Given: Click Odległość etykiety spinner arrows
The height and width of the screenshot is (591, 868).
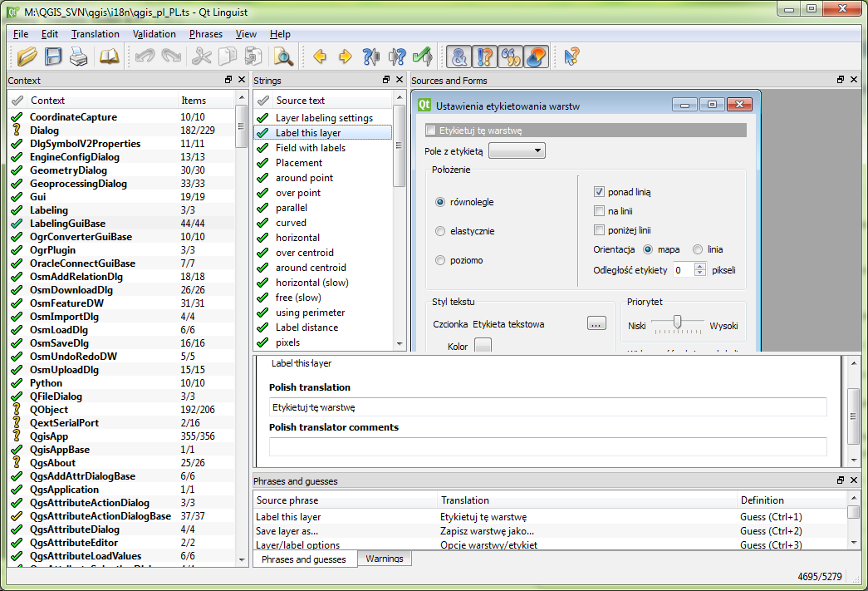Looking at the screenshot, I should tap(700, 270).
